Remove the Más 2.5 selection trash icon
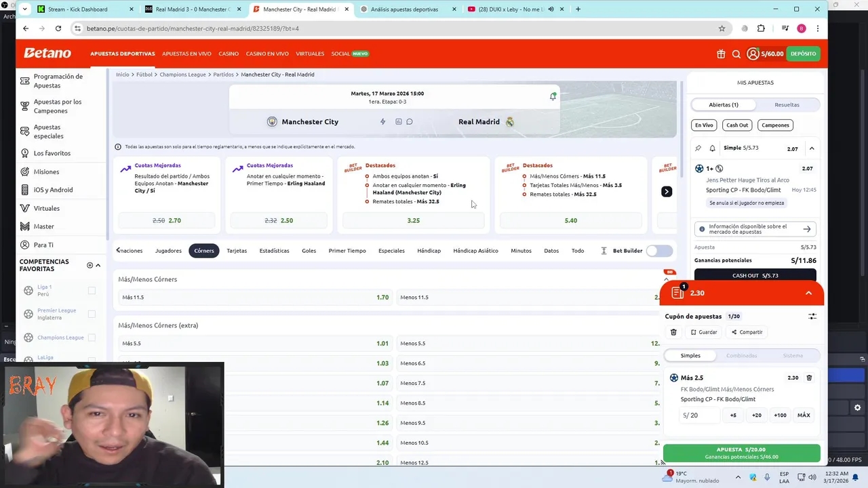The height and width of the screenshot is (488, 868). (x=809, y=378)
